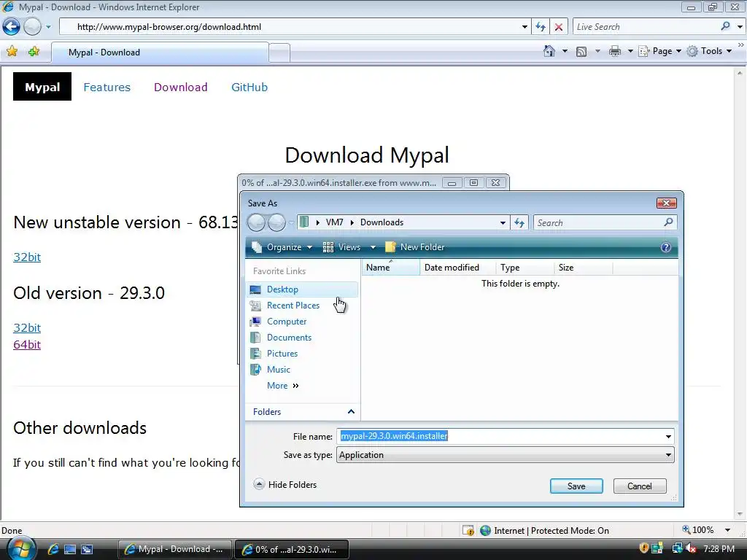
Task: Stop page loading with red X
Action: coord(558,27)
